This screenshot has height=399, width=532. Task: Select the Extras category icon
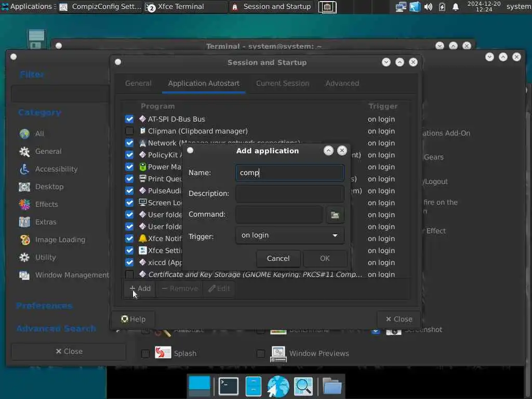pos(24,222)
